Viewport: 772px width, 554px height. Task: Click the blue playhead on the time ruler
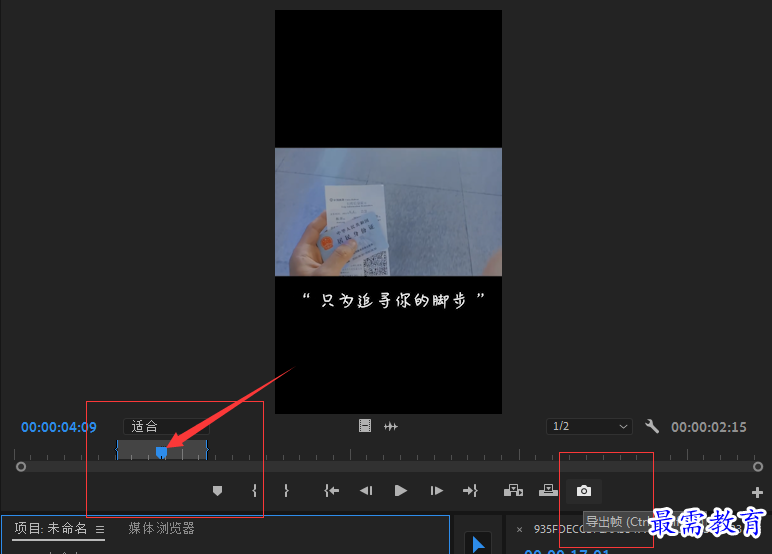click(161, 452)
